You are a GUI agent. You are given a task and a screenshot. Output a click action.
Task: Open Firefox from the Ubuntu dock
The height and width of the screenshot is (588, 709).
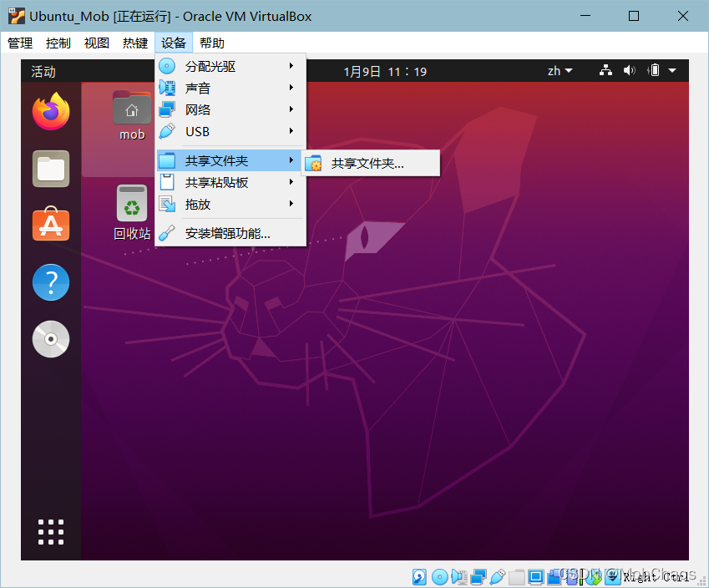click(x=51, y=111)
